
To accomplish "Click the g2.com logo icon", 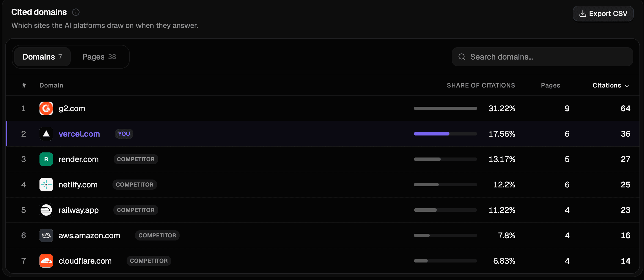I will pyautogui.click(x=46, y=108).
